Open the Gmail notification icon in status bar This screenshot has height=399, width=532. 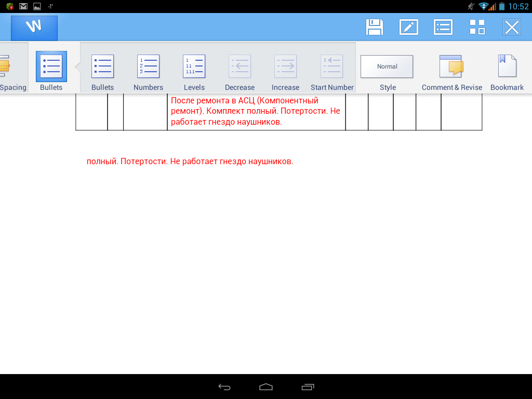23,6
